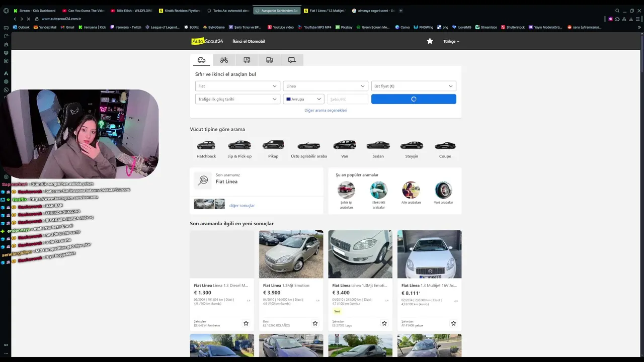Choose Van body type

coord(345,149)
